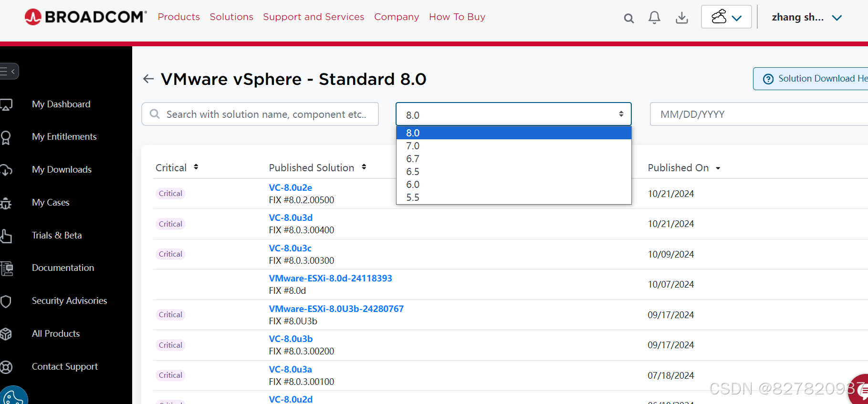Select version 6.5 option
Image resolution: width=868 pixels, height=404 pixels.
pyautogui.click(x=513, y=172)
